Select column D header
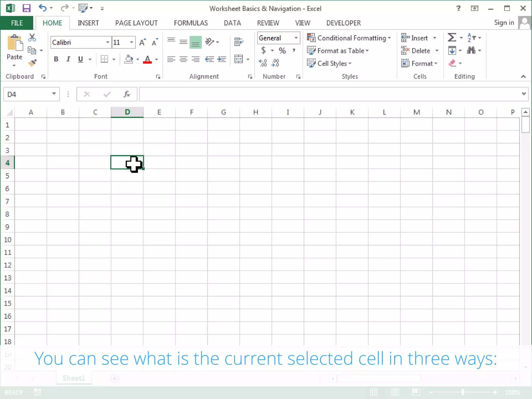This screenshot has width=532, height=399. [127, 112]
